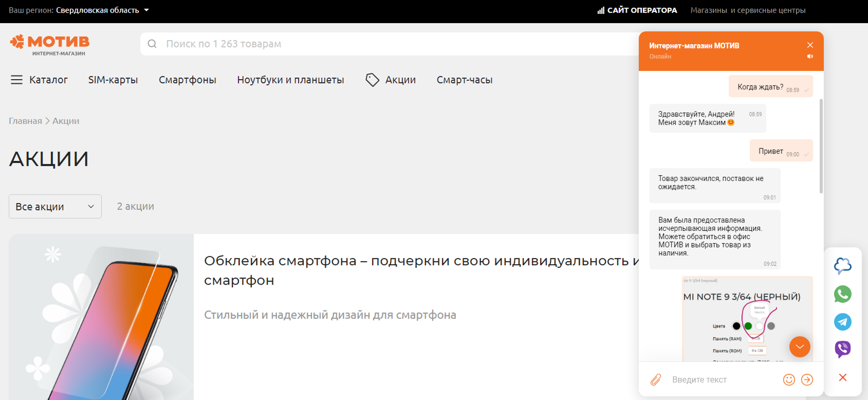Open the MI NOTE 9 screenshot in chat
Viewport: 868px width, 400px height.
tap(748, 319)
